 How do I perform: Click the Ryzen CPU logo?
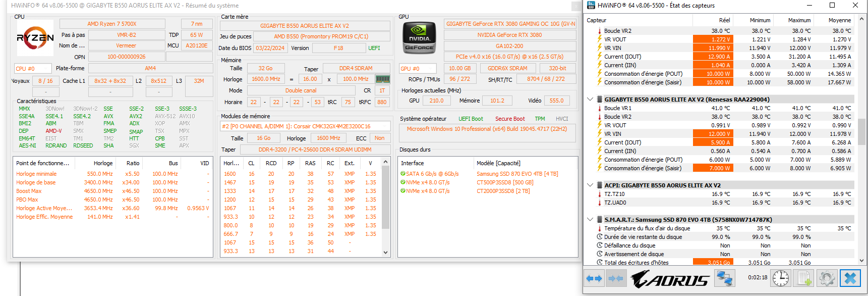pyautogui.click(x=35, y=38)
